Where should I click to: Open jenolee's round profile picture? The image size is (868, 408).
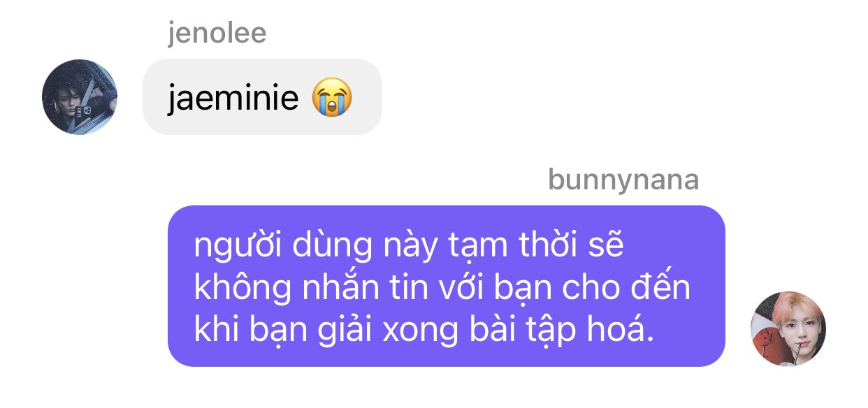point(80,96)
